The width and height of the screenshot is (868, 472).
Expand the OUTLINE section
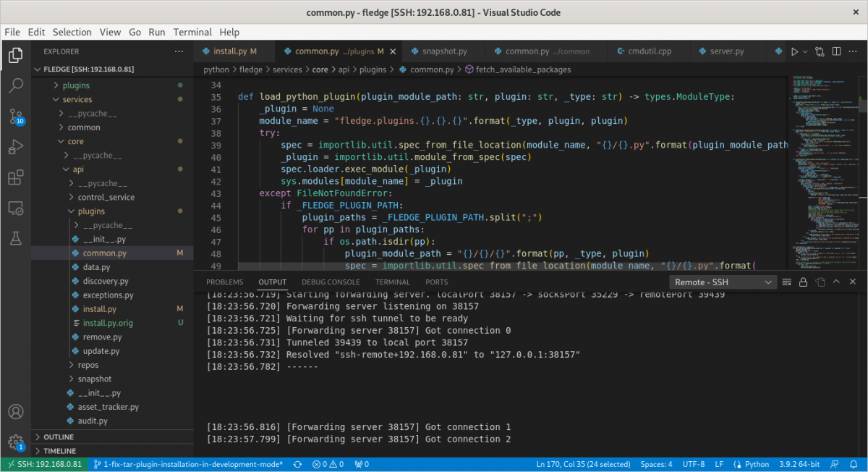click(x=58, y=437)
